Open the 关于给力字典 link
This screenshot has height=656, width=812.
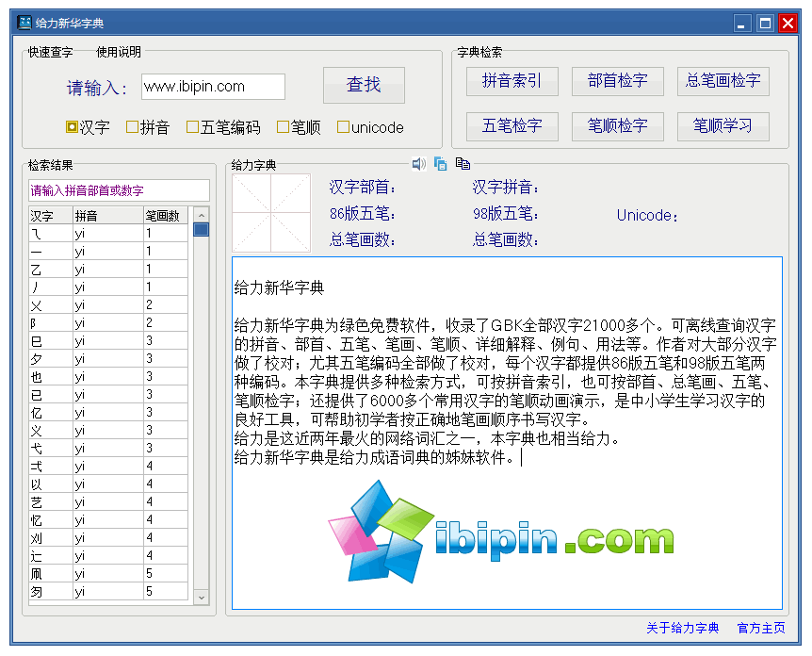coord(683,628)
